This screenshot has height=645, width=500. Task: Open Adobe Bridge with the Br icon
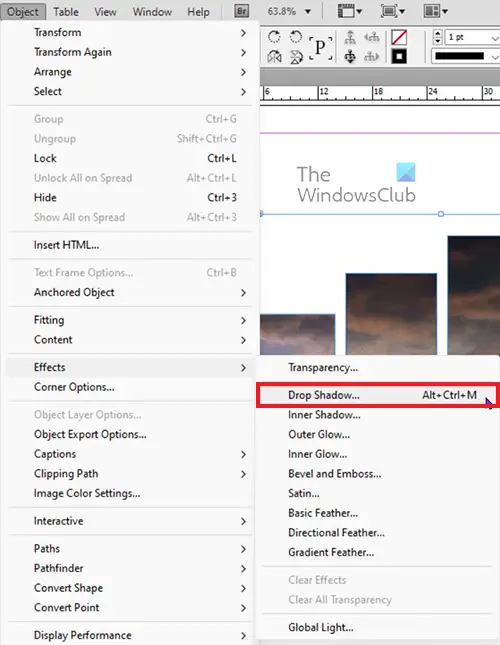pyautogui.click(x=242, y=11)
